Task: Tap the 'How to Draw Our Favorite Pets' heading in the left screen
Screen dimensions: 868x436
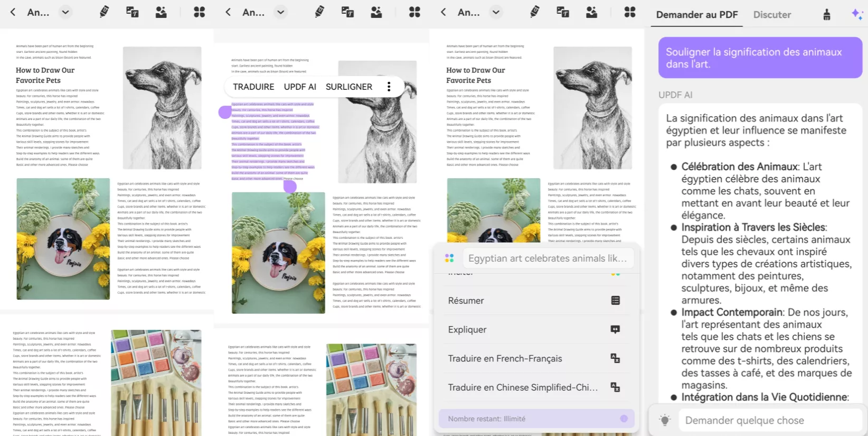Action: click(x=45, y=75)
